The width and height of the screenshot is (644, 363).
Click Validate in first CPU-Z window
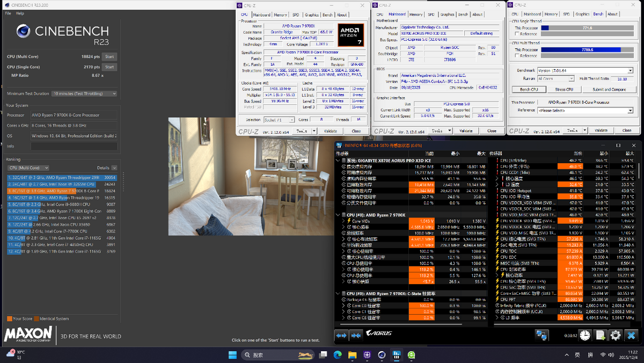point(331,130)
